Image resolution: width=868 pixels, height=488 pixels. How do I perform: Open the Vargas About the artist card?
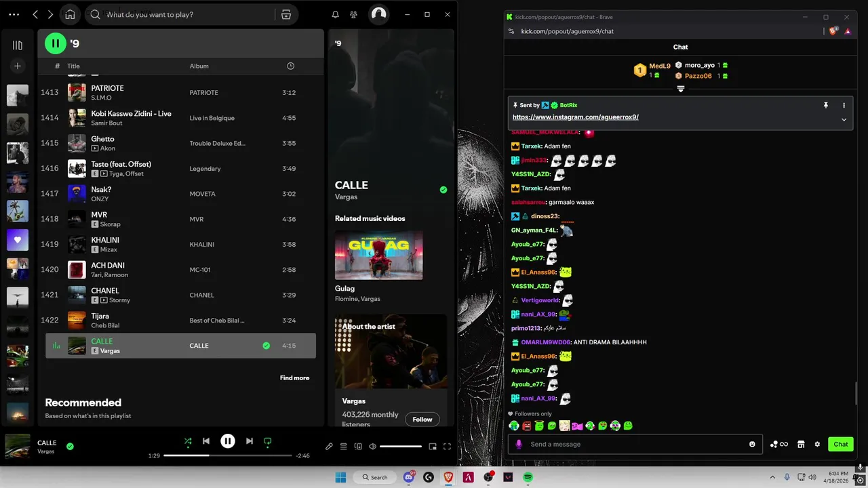[391, 369]
